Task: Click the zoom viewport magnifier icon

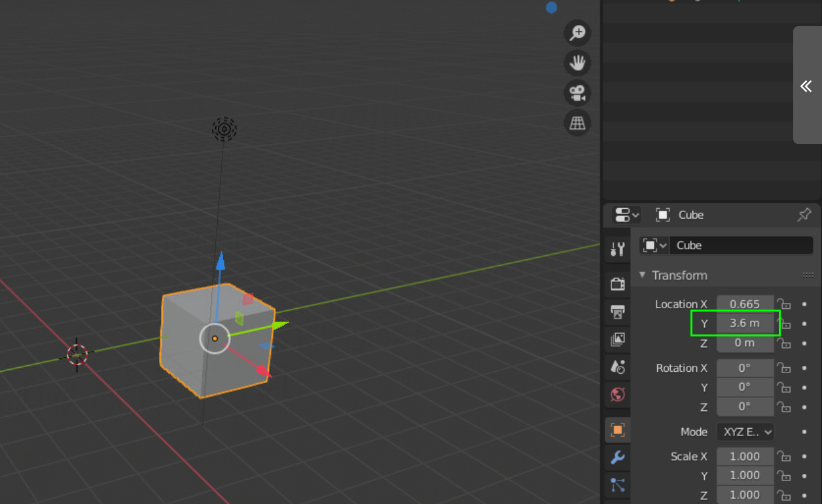Action: point(577,33)
